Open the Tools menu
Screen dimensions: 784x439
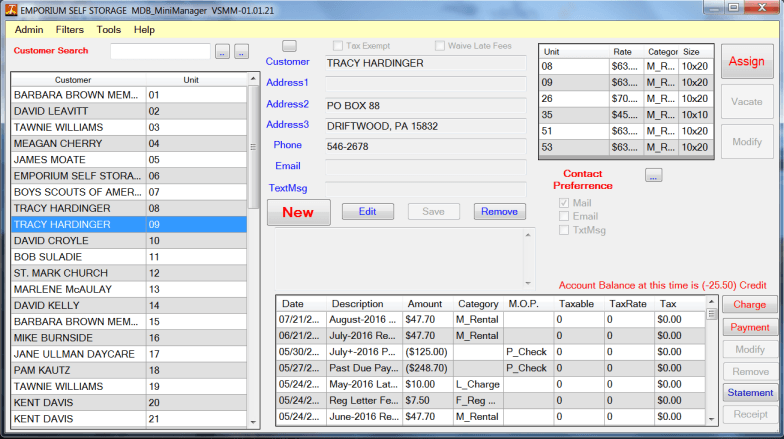108,30
